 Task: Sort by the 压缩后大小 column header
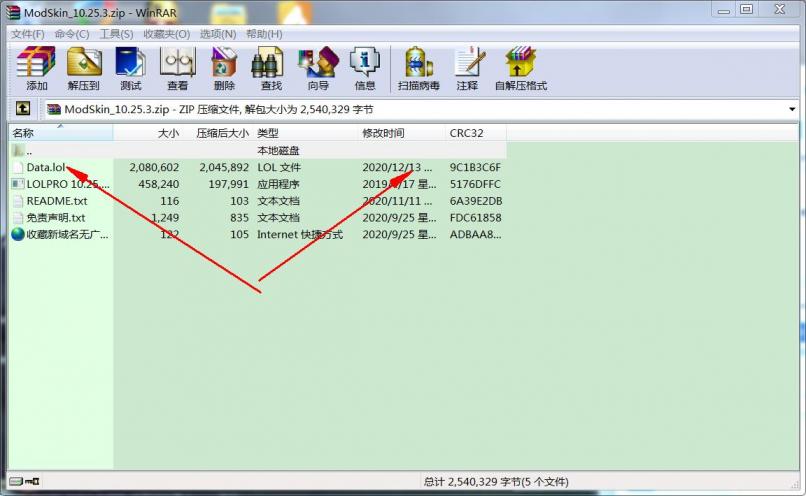point(218,133)
